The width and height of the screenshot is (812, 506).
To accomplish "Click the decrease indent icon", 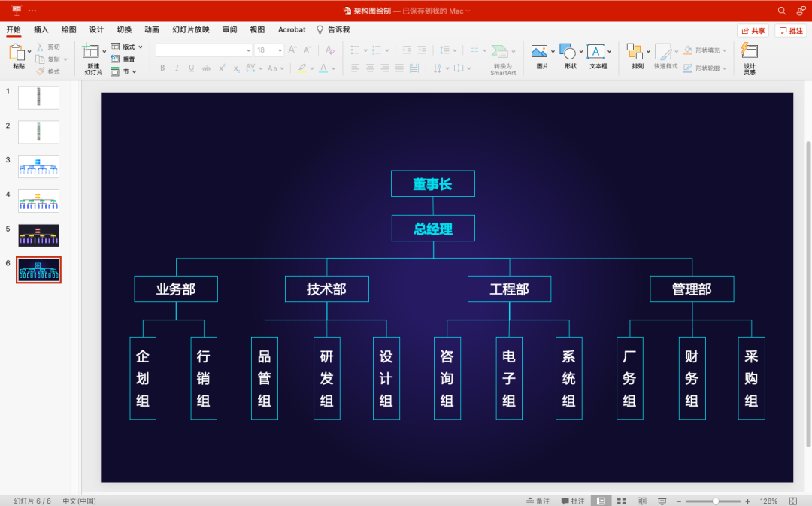I will 407,50.
